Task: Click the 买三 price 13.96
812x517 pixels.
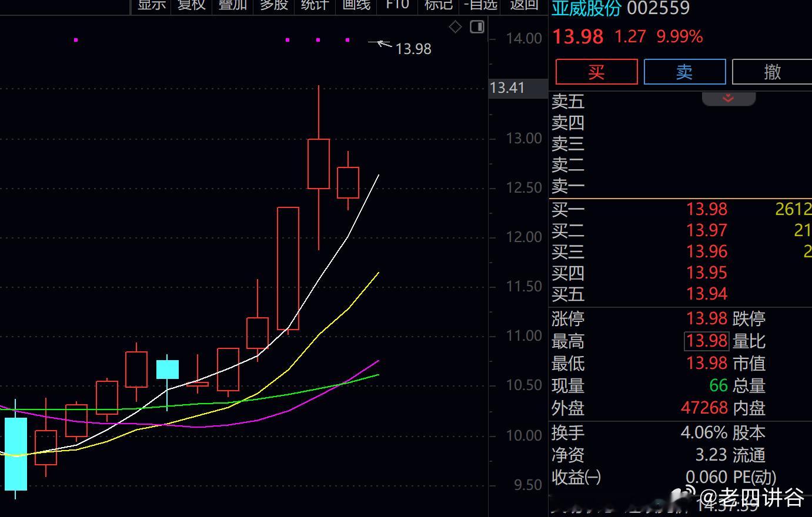Action: click(707, 251)
